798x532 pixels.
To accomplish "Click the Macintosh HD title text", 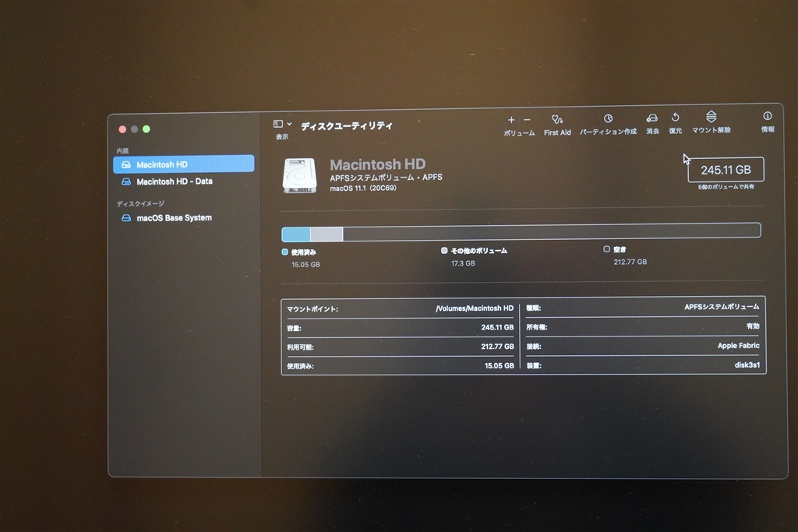I will [x=378, y=164].
